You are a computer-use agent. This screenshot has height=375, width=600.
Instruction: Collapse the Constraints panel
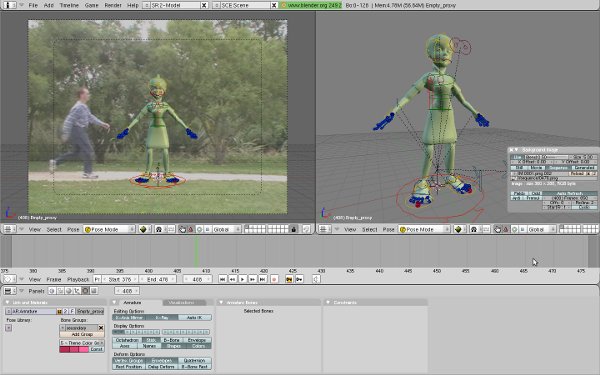point(328,303)
